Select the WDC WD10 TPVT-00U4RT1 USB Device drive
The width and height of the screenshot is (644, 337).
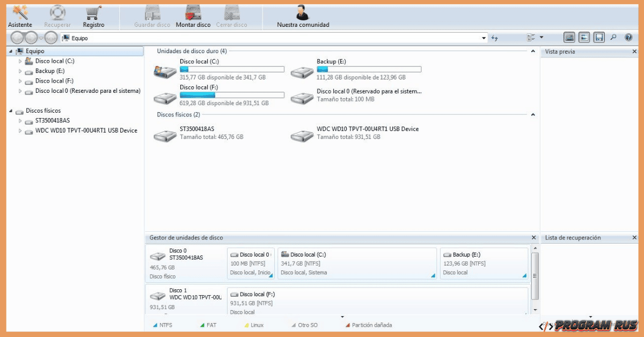click(x=87, y=130)
